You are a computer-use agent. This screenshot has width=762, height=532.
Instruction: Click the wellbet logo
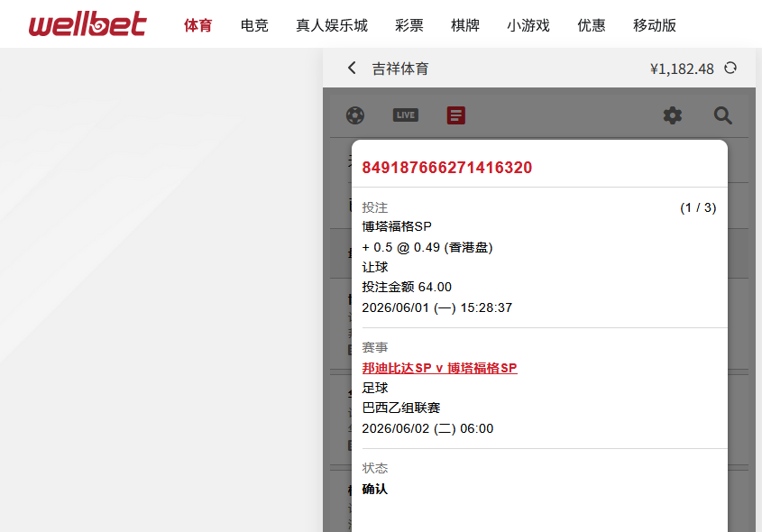coord(87,23)
